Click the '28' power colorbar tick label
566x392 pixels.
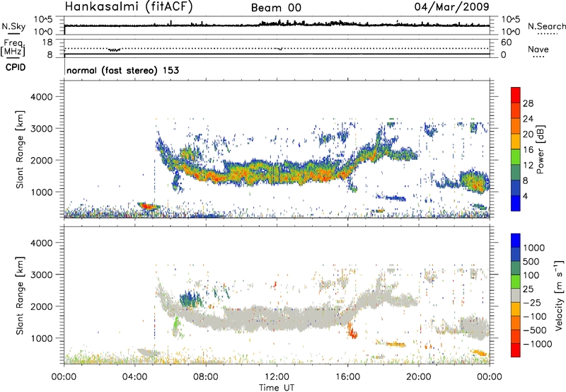[528, 103]
